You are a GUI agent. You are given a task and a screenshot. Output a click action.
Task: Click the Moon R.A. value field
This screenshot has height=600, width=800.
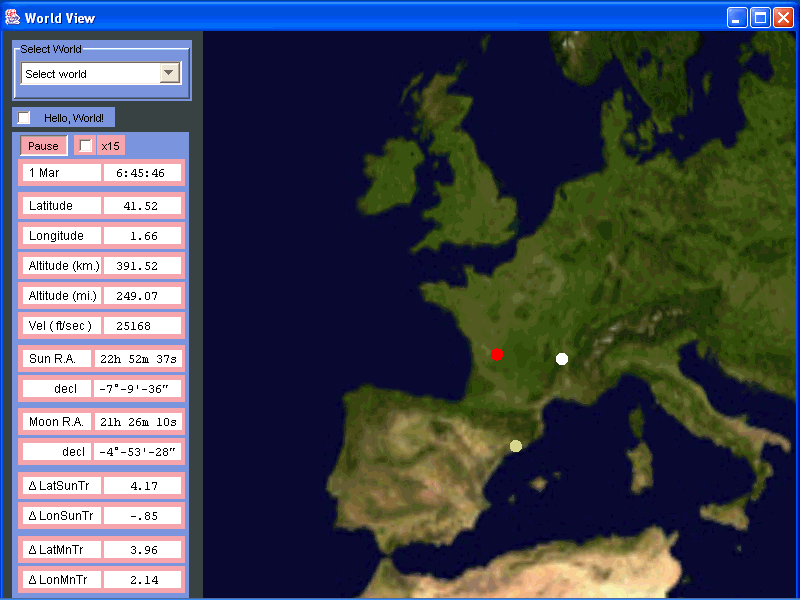138,422
